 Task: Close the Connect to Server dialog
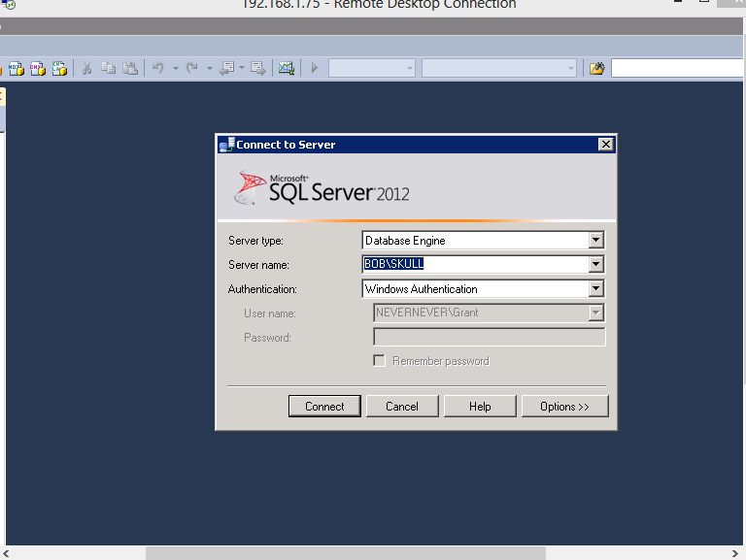606,145
